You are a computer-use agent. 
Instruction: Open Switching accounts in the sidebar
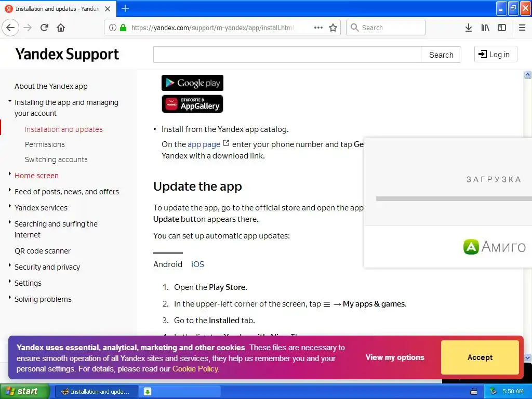pos(56,159)
